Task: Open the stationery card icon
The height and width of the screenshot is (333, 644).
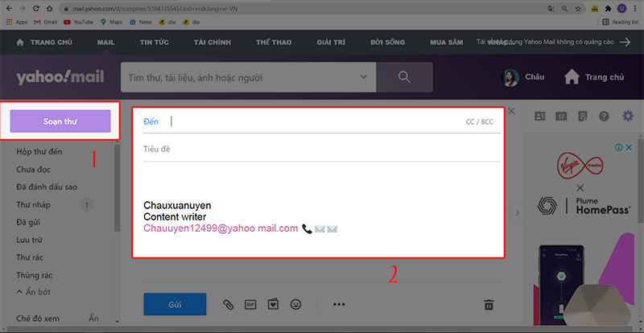Action: coord(273,304)
